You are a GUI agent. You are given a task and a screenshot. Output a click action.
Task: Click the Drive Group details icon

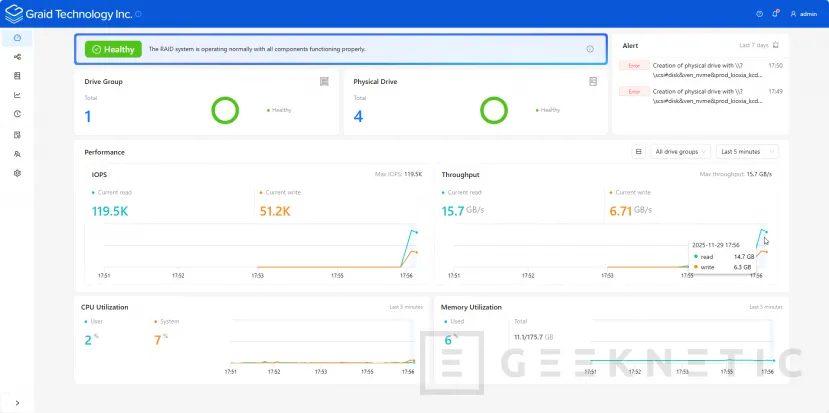tap(324, 81)
